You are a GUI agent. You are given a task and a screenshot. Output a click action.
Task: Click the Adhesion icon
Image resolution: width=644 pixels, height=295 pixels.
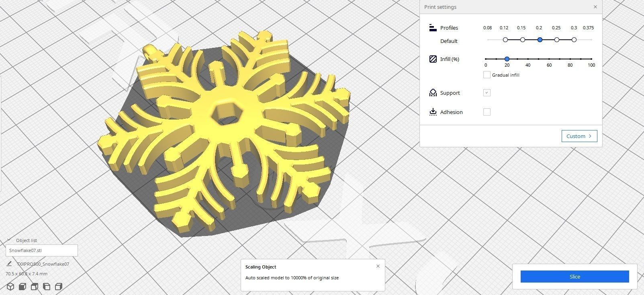pos(433,112)
